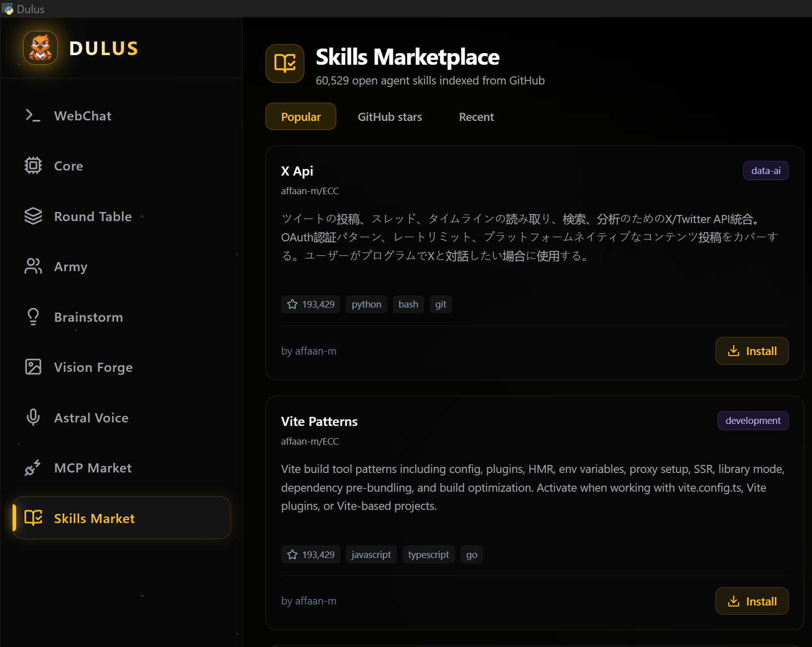
Task: Click the Skills Marketplace header book icon
Action: [x=285, y=63]
